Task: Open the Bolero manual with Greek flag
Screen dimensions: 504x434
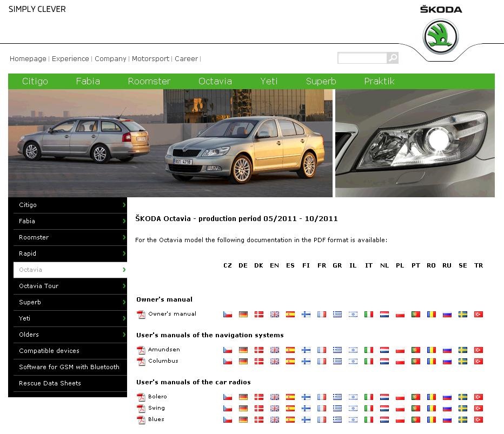Action: tap(337, 397)
